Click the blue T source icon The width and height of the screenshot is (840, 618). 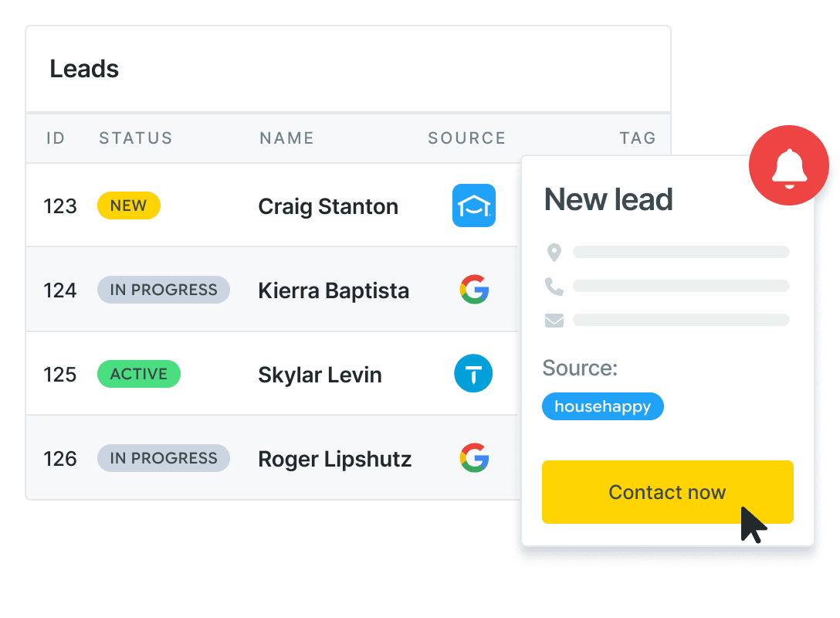click(x=473, y=374)
